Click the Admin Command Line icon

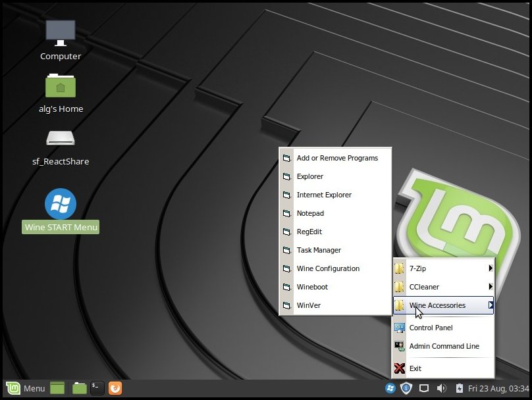400,346
